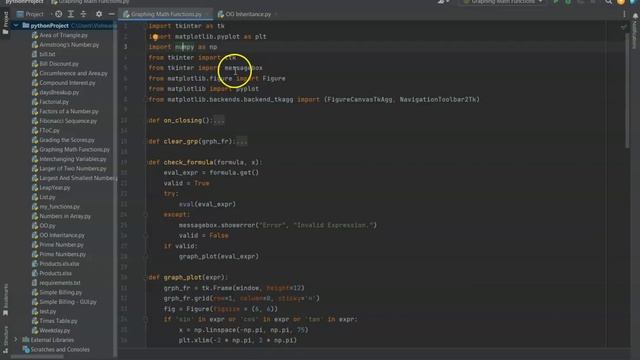Close the Graphing Math Functions.py tab
Screen dimensions: 640x360
click(207, 14)
